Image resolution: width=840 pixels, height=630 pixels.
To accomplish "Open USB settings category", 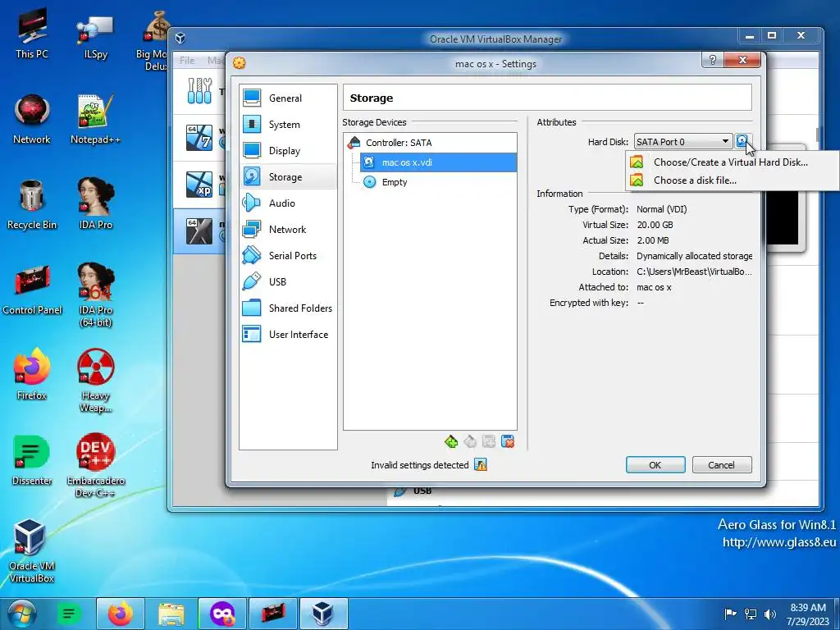I will point(288,282).
